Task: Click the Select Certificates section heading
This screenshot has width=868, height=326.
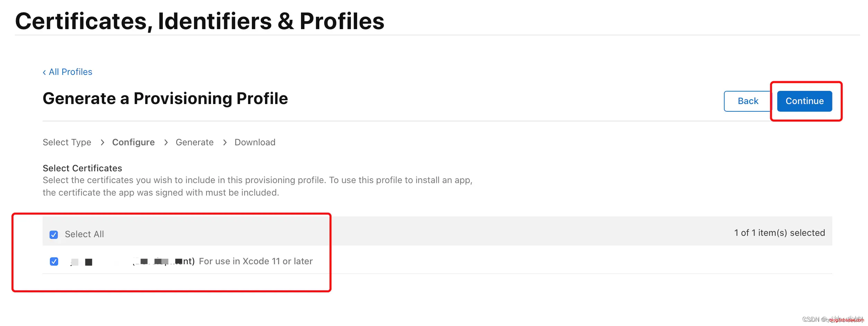Action: 82,169
